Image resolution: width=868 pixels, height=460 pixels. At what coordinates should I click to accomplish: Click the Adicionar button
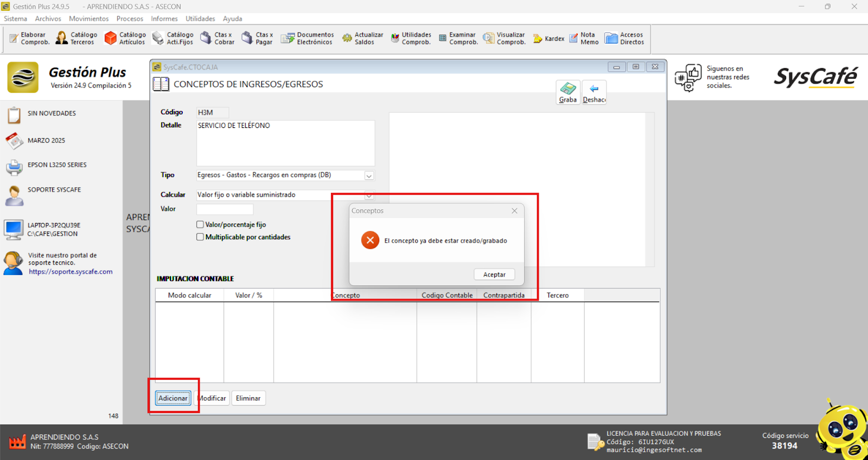[173, 398]
